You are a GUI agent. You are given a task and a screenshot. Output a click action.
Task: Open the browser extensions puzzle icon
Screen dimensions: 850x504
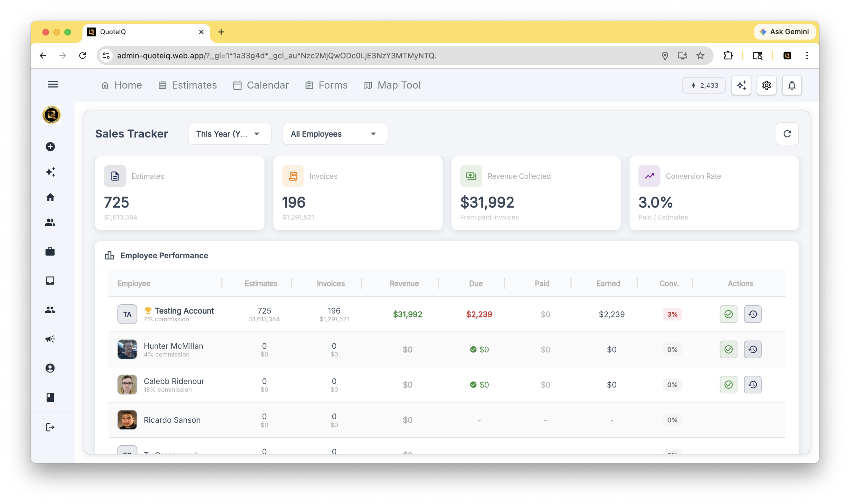pyautogui.click(x=728, y=55)
